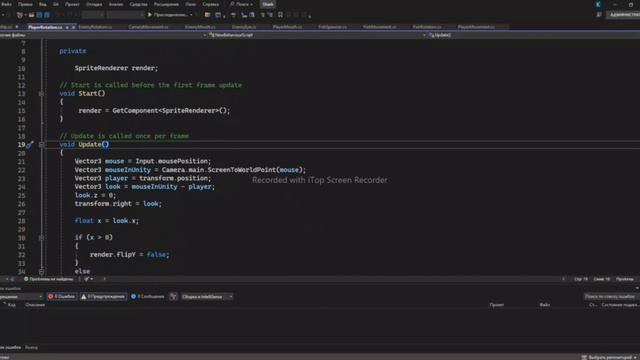Click the Save file toolbar icon
Viewport: 640px width, 360px height.
point(40,15)
